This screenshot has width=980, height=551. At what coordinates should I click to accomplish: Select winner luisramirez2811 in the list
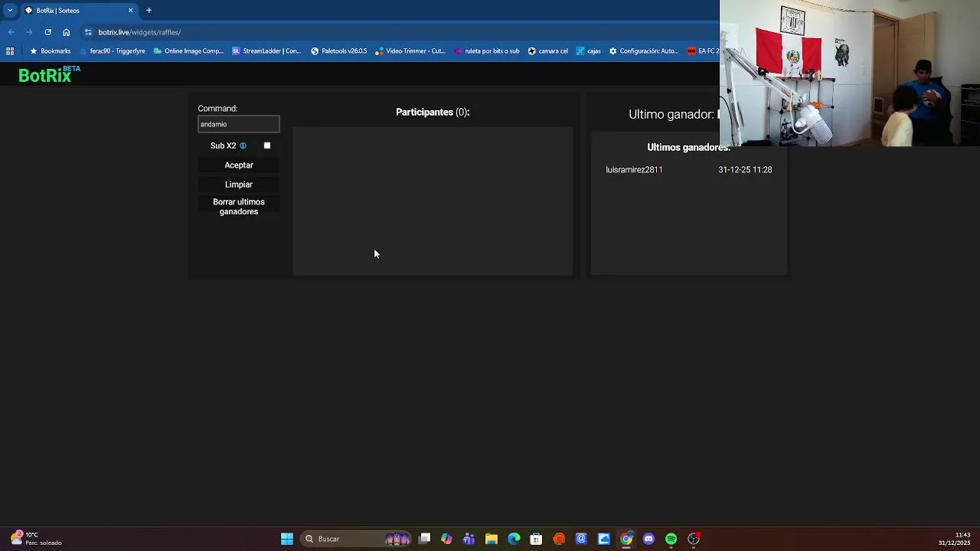pos(634,170)
